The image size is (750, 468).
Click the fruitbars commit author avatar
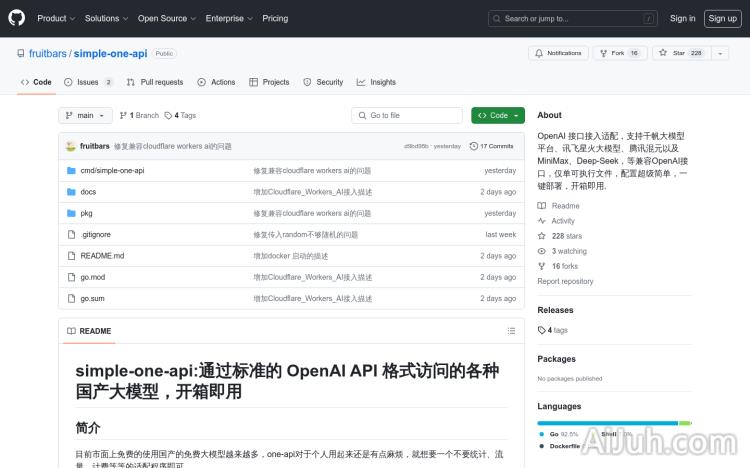[71, 146]
